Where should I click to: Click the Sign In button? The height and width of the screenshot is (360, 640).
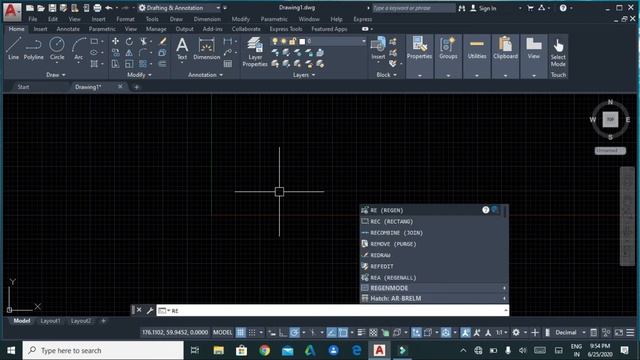coord(483,8)
